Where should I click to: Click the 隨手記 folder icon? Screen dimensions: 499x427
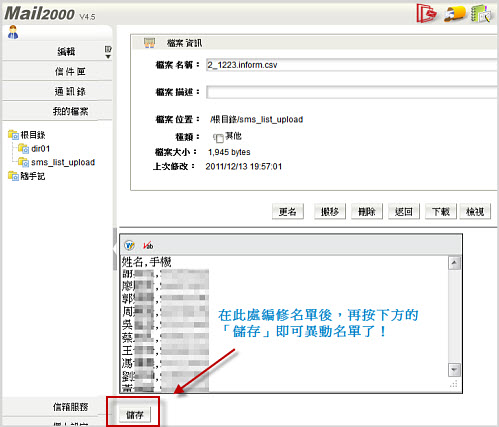[x=13, y=176]
